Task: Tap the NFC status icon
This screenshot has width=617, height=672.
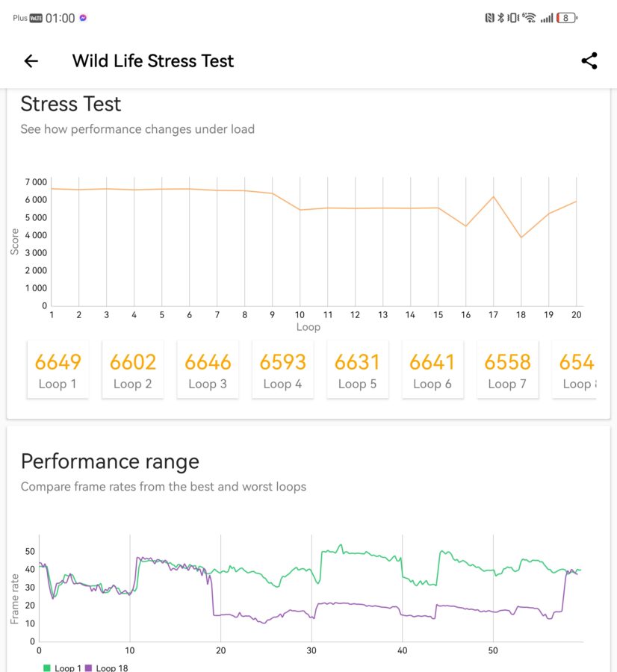Action: [x=489, y=18]
